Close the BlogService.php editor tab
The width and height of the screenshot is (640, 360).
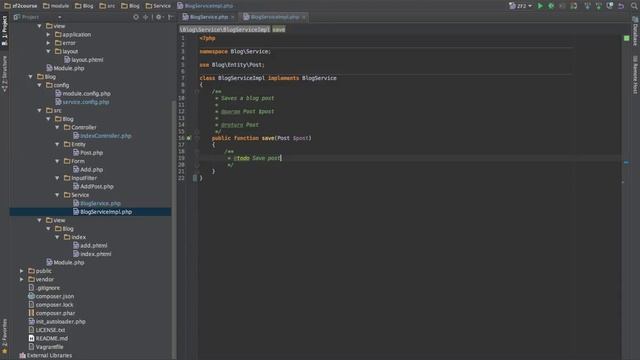tap(232, 17)
